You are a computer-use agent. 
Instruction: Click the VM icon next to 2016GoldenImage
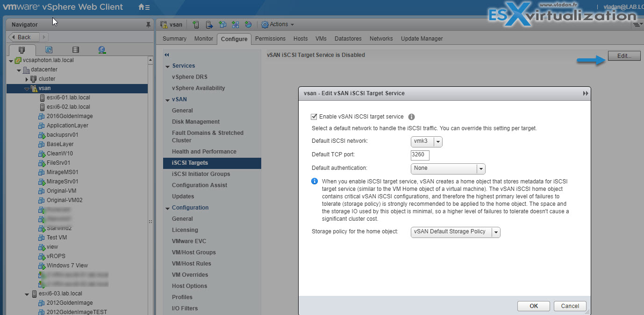coord(41,116)
